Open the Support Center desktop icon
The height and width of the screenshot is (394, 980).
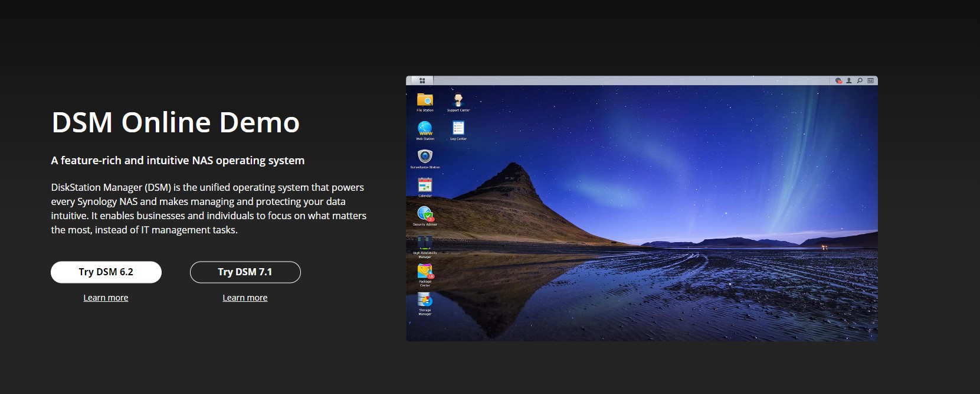pos(458,102)
